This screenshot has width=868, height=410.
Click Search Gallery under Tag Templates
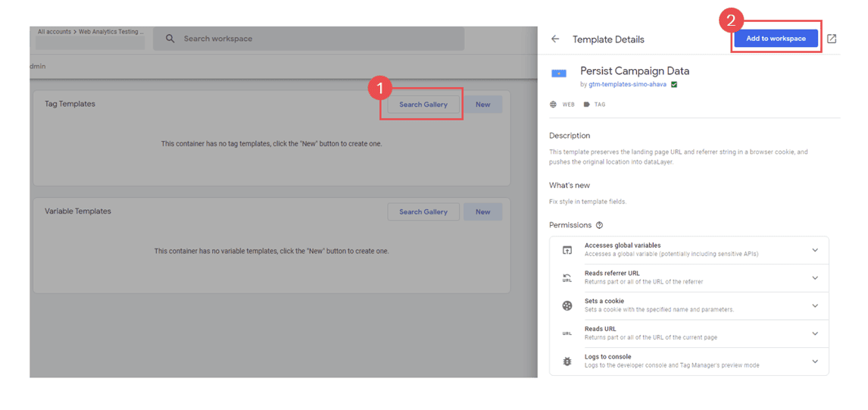click(423, 105)
